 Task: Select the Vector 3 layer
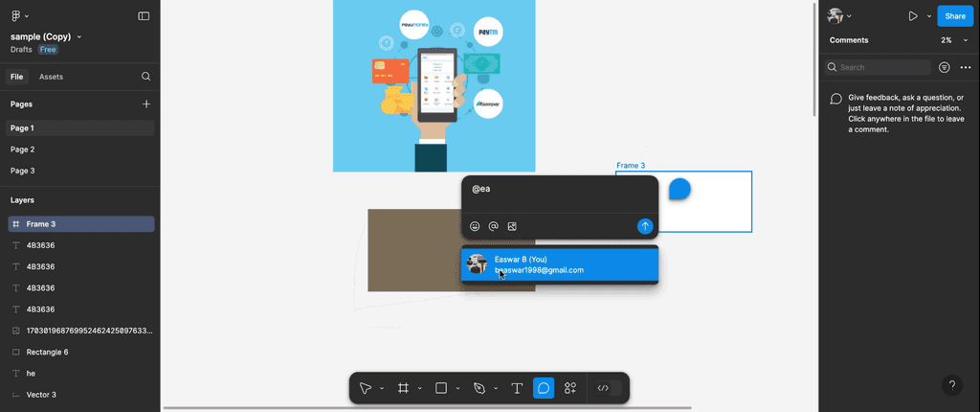click(x=81, y=395)
